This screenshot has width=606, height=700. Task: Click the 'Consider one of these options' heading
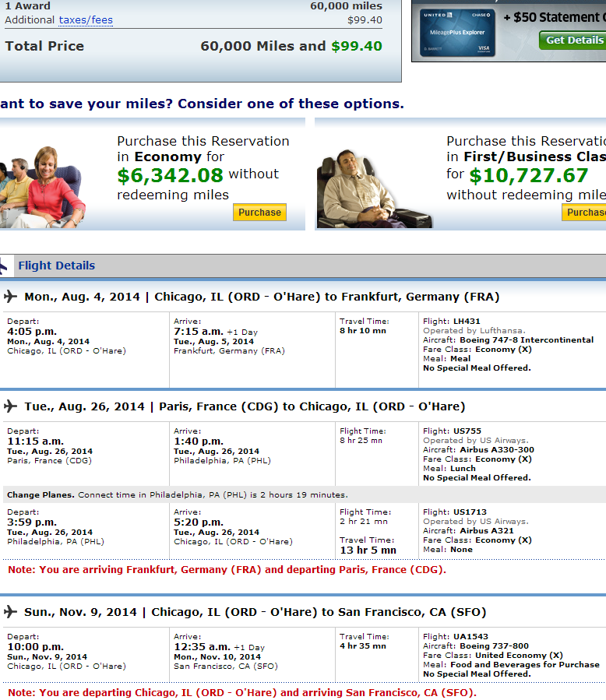291,104
